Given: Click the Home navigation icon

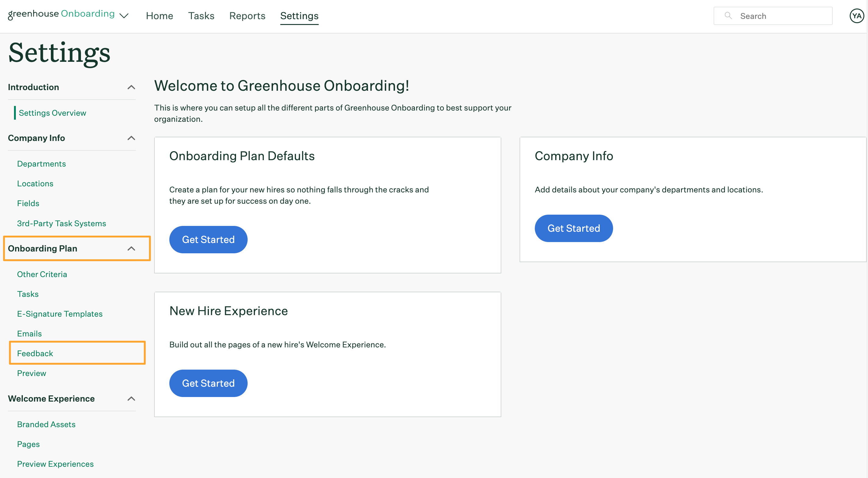Looking at the screenshot, I should click(x=159, y=15).
